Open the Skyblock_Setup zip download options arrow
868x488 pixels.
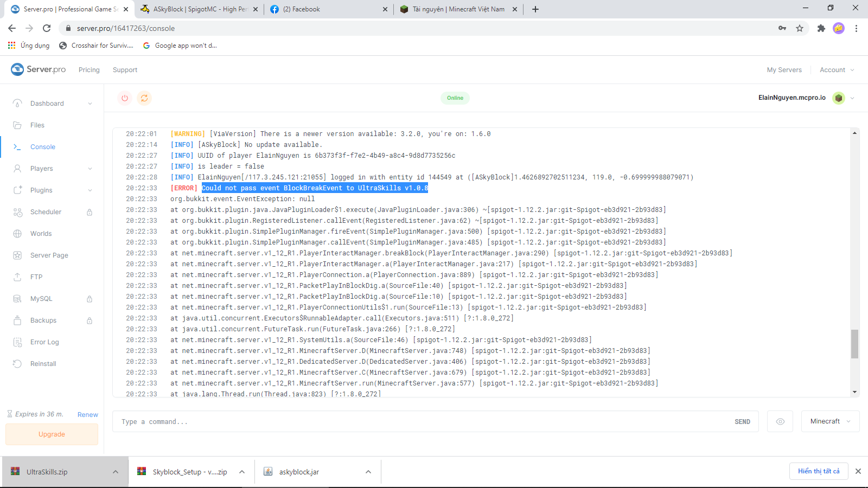click(x=242, y=472)
